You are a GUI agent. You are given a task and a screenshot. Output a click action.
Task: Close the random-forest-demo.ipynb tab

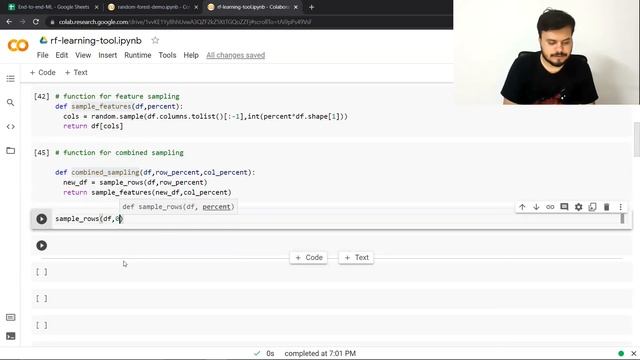point(196,7)
